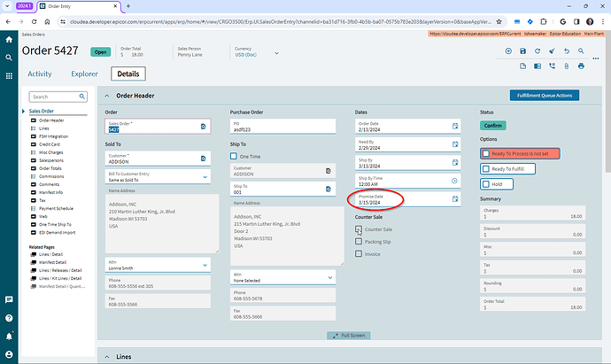Click Customer field lookup icon in Sold To
The width and height of the screenshot is (611, 364).
click(203, 159)
